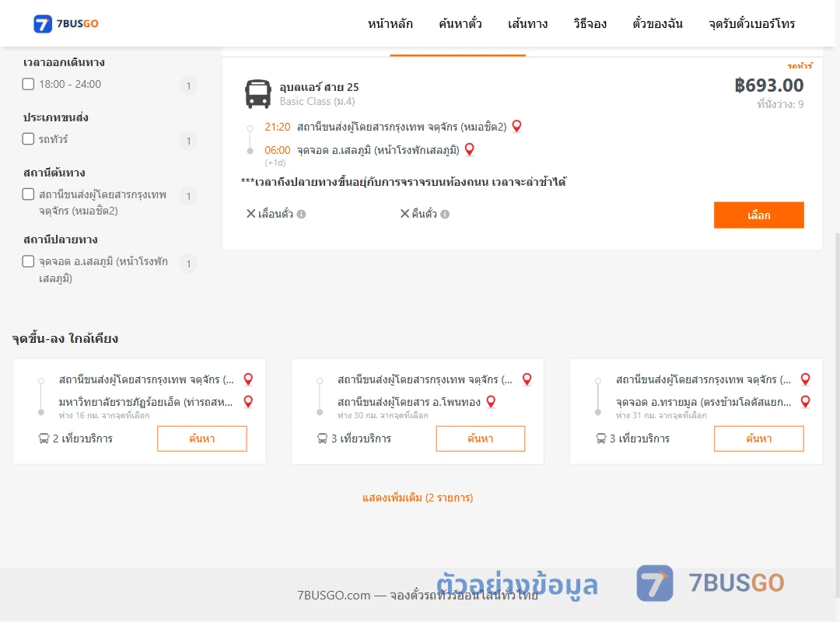Image resolution: width=840 pixels, height=622 pixels.
Task: Click the คืนตั๋ว policy label
Action: pyautogui.click(x=425, y=214)
